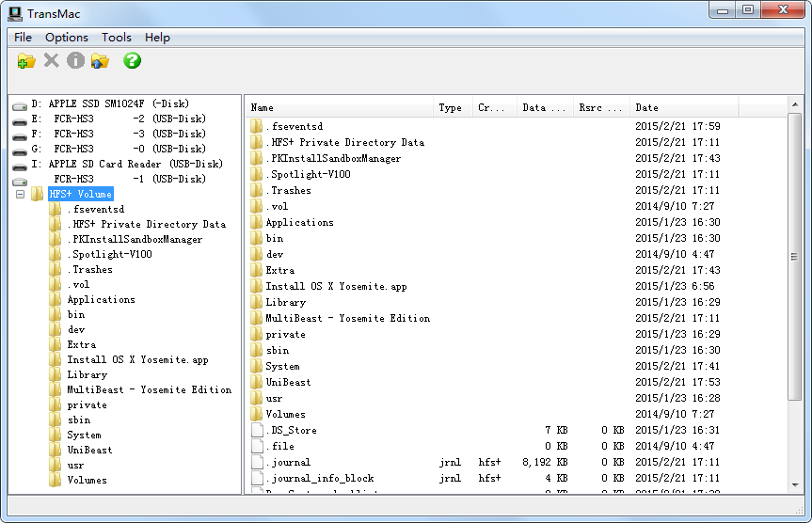Select System row in the file list
The height and width of the screenshot is (523, 812).
(x=282, y=366)
